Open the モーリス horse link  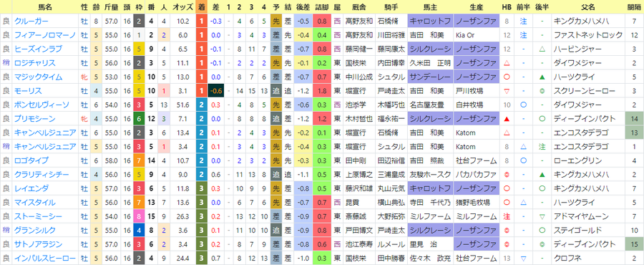[x=28, y=91]
